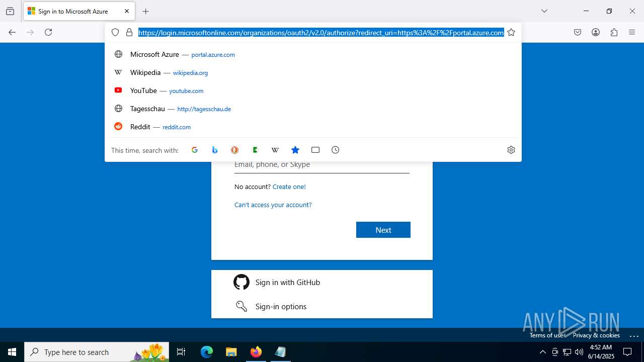Open the Terms of use link
The image size is (644, 362).
click(546, 335)
